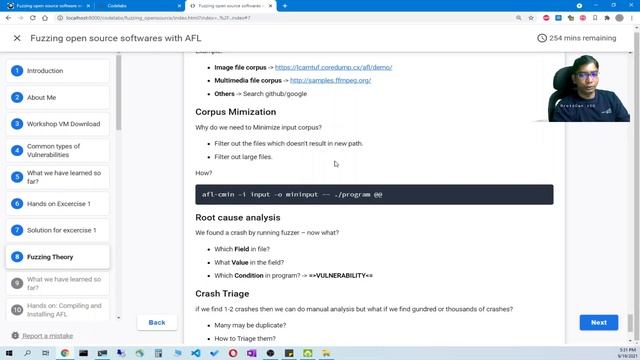
Task: Open a new browser tab
Action: pyautogui.click(x=284, y=6)
